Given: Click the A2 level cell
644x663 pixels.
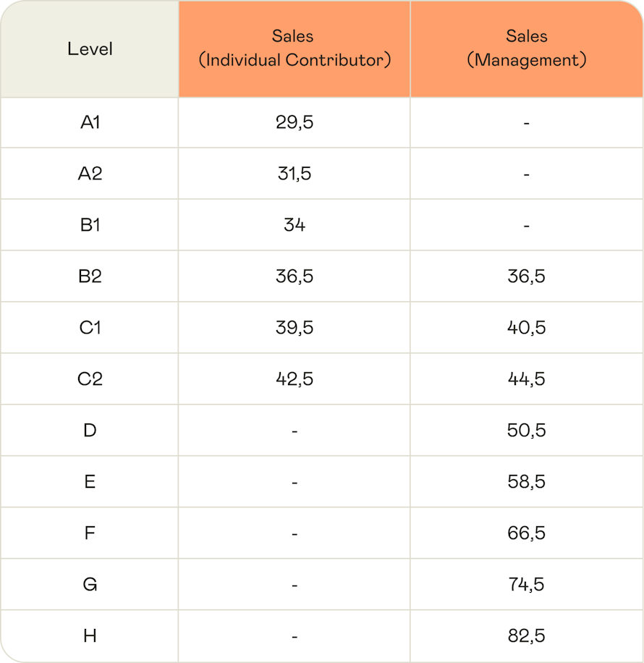Looking at the screenshot, I should [x=90, y=174].
